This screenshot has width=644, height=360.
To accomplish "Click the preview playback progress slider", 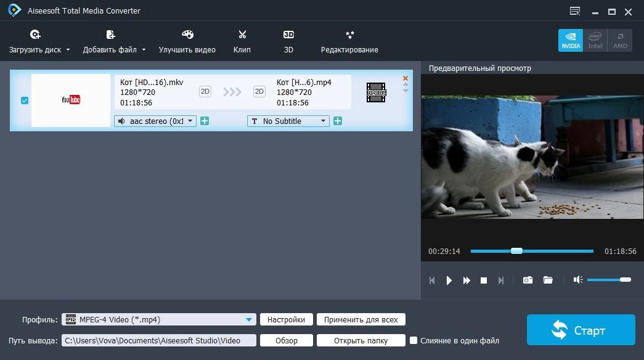I will tap(532, 251).
